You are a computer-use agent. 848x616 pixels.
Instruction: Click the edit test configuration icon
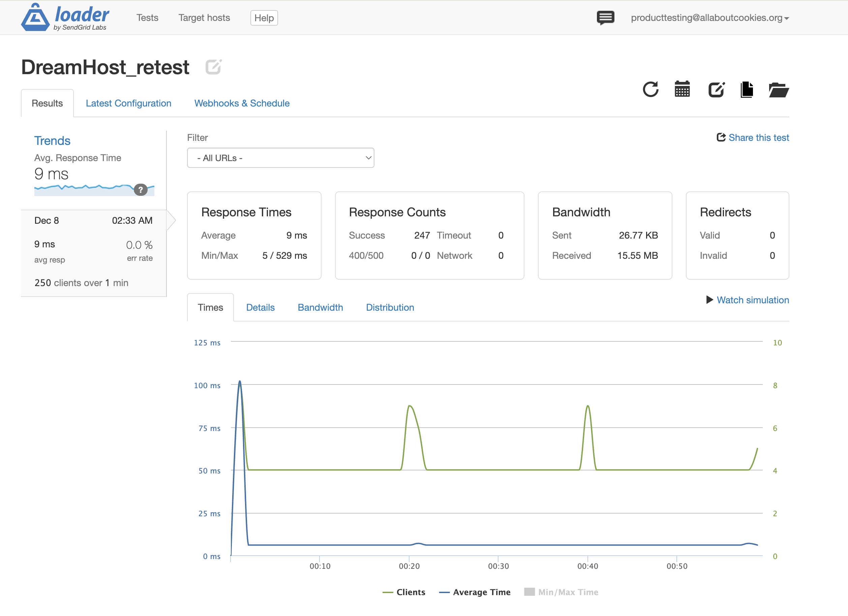[x=716, y=90]
